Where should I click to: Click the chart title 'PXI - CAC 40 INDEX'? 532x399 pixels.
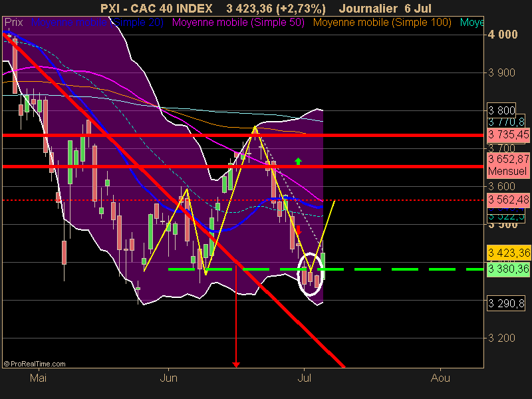pos(156,8)
